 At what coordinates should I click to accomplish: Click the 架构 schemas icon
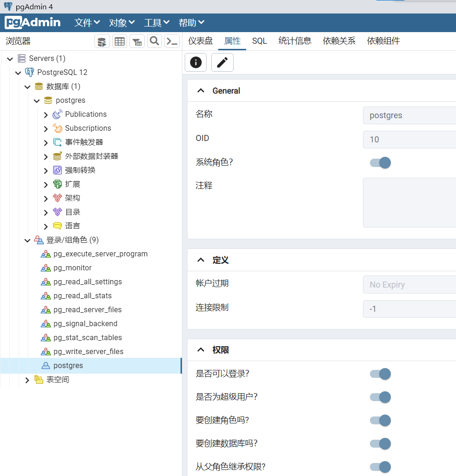(57, 198)
